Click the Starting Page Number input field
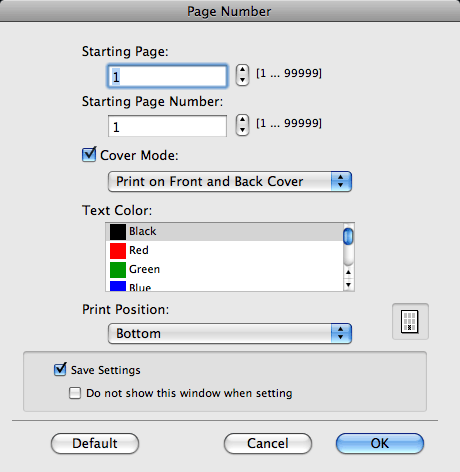 pyautogui.click(x=167, y=126)
